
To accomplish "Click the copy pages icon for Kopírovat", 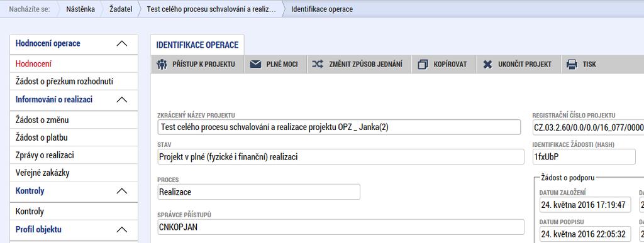I will tap(423, 65).
